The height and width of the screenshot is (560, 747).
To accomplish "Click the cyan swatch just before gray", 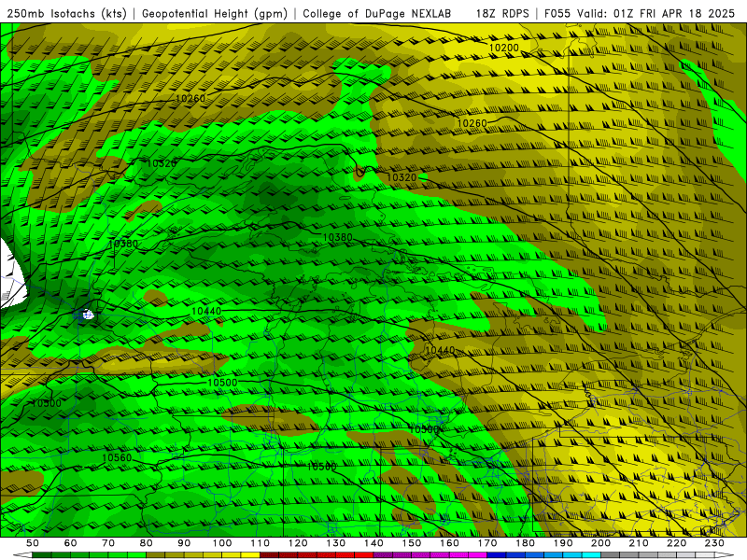I will click(591, 555).
